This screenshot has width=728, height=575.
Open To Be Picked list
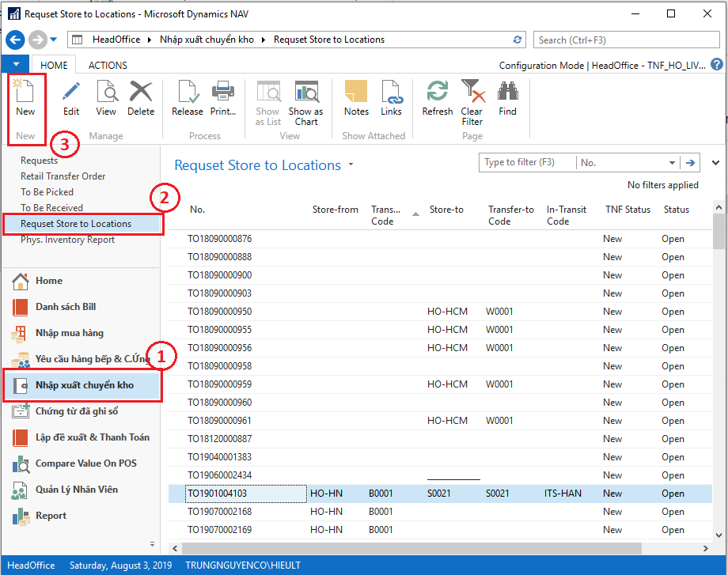(47, 192)
